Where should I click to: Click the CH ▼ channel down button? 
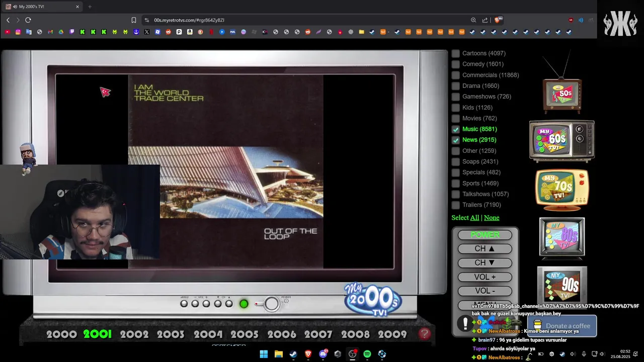485,263
